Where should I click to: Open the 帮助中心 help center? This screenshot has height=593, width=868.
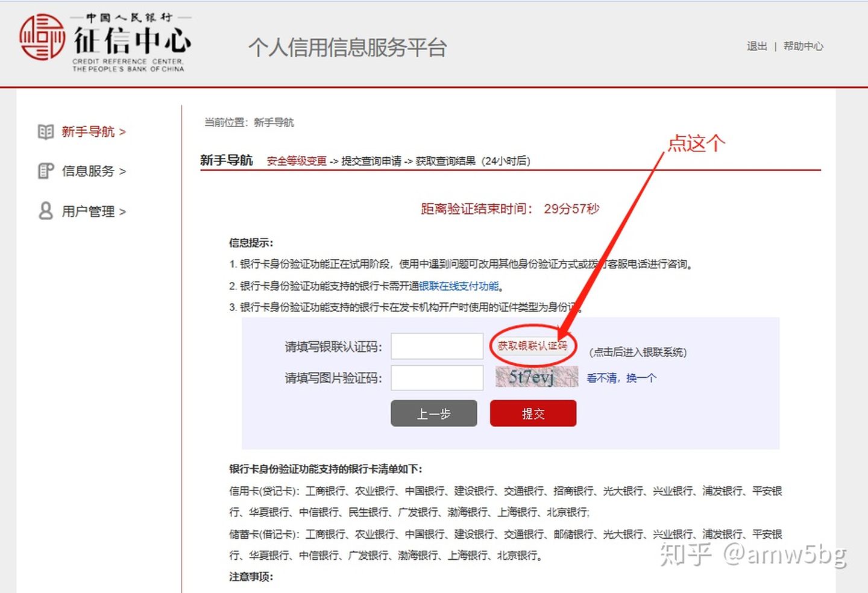[x=804, y=46]
